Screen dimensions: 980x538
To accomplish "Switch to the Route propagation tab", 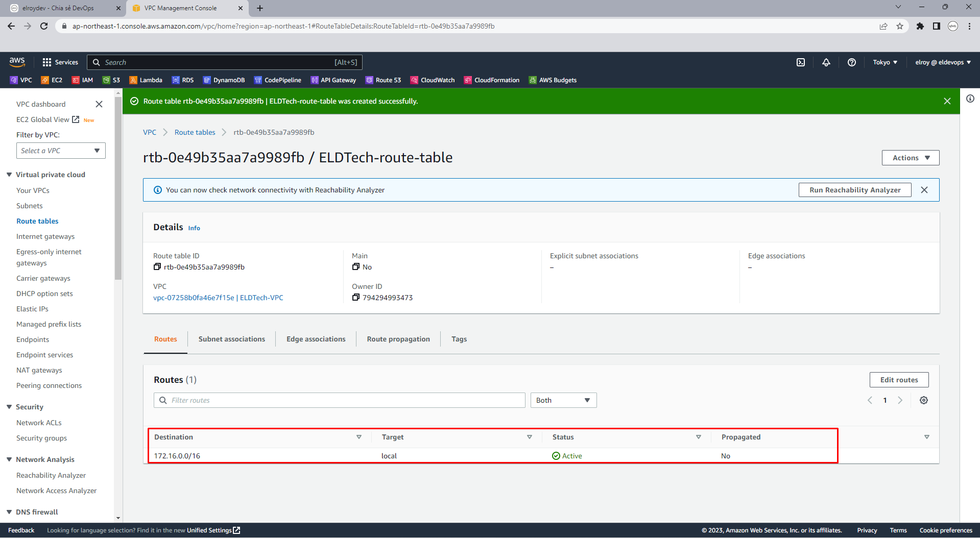I will pos(398,339).
